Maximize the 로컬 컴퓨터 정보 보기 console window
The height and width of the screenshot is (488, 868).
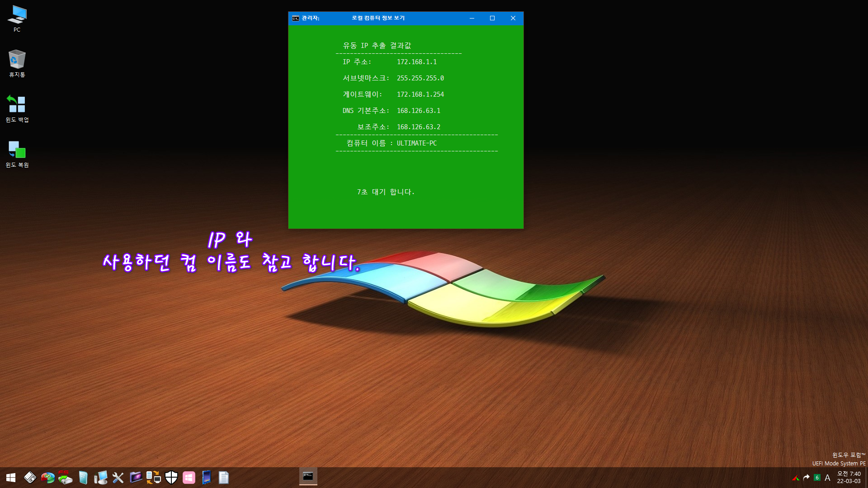pos(492,18)
